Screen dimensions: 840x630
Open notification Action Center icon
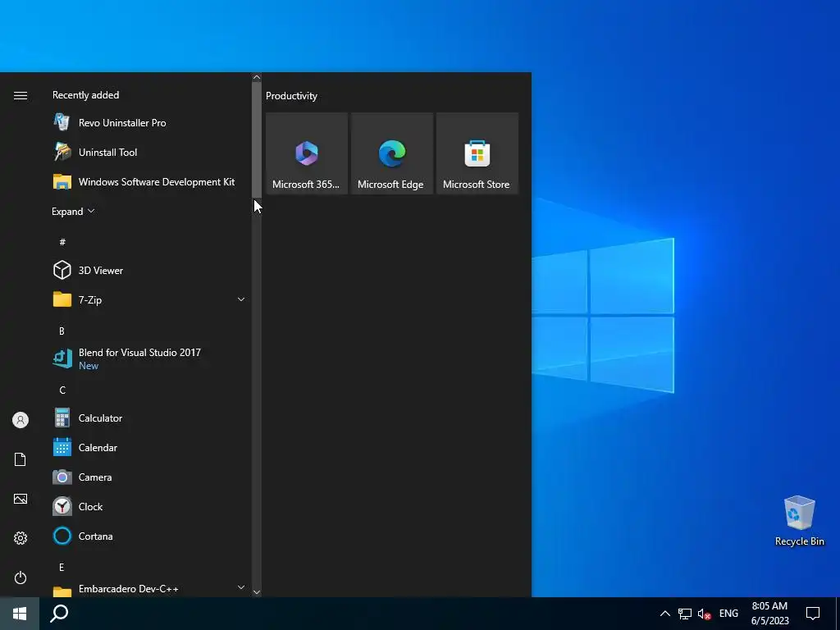(813, 614)
